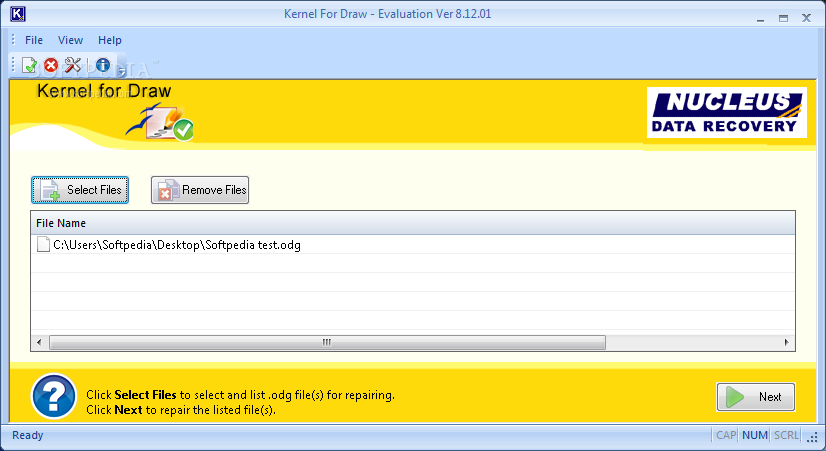Click the blue info toolbar icon
This screenshot has width=826, height=451.
tap(103, 65)
